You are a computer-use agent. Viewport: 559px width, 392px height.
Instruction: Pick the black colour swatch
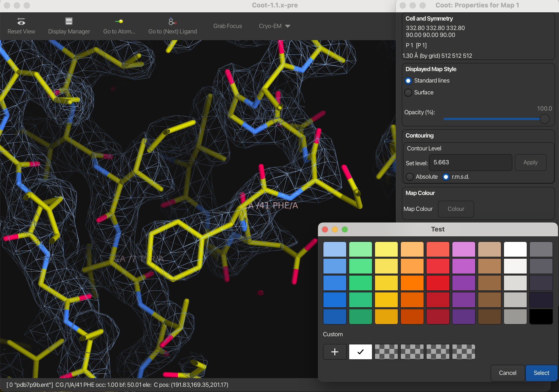[x=541, y=316]
